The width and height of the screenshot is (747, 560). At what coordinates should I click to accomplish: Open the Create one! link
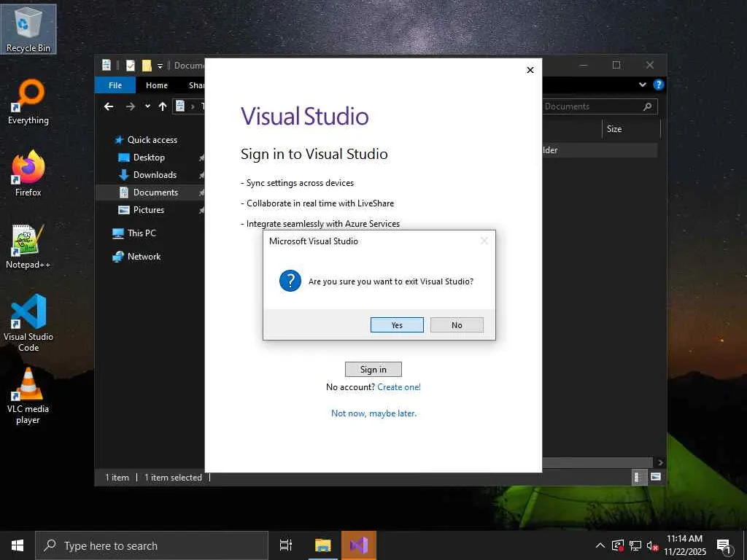coord(399,387)
